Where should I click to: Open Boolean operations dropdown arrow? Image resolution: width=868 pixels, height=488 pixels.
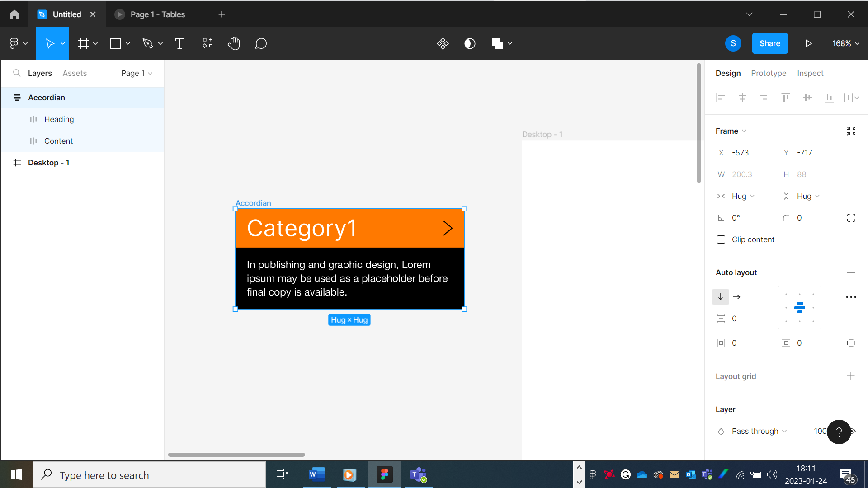tap(510, 43)
